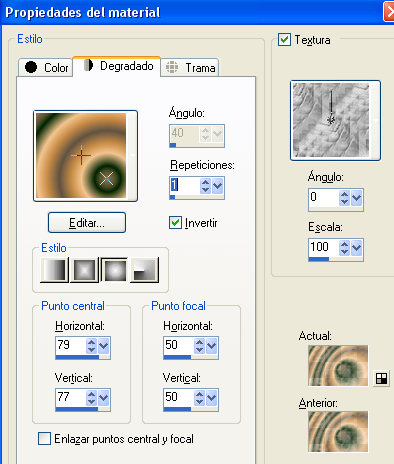
Task: Click the Escala spinner arrows
Action: [x=344, y=248]
